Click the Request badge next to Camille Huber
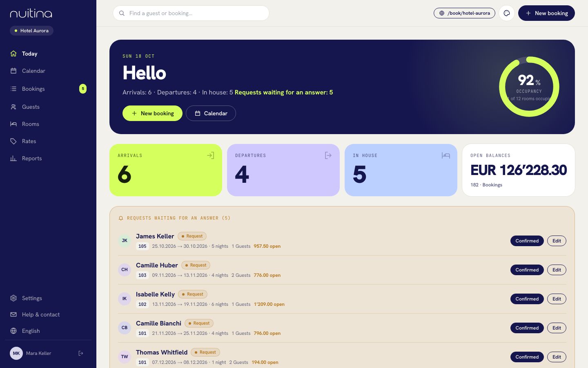The image size is (588, 368). (196, 265)
